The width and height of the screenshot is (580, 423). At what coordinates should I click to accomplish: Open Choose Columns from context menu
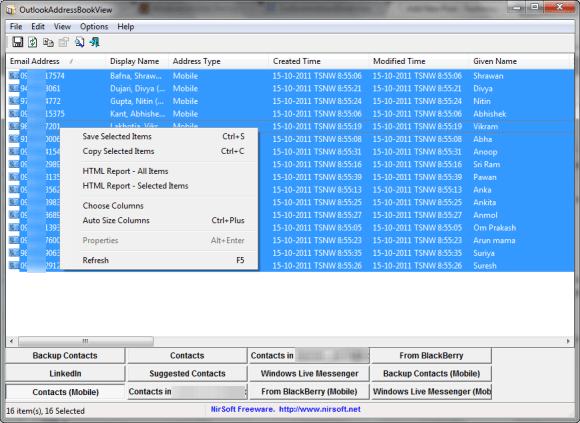tap(159, 206)
